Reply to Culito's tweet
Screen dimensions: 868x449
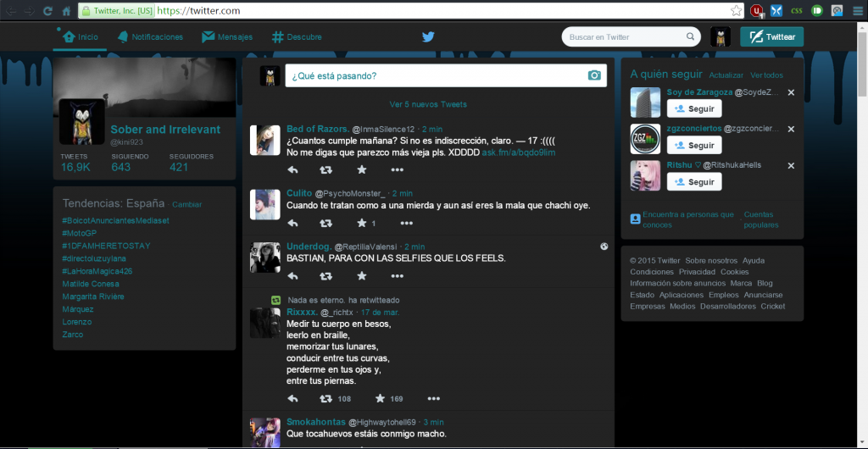(x=292, y=224)
